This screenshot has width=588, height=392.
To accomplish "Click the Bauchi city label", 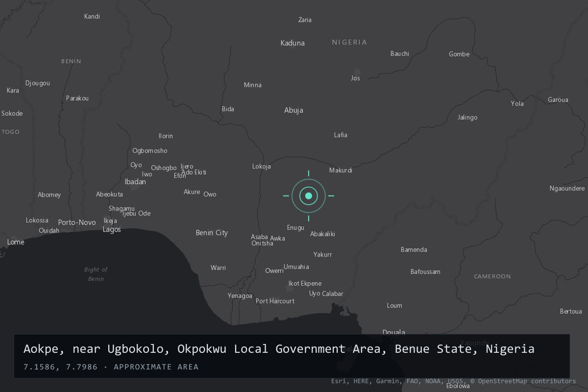I will click(x=400, y=54).
